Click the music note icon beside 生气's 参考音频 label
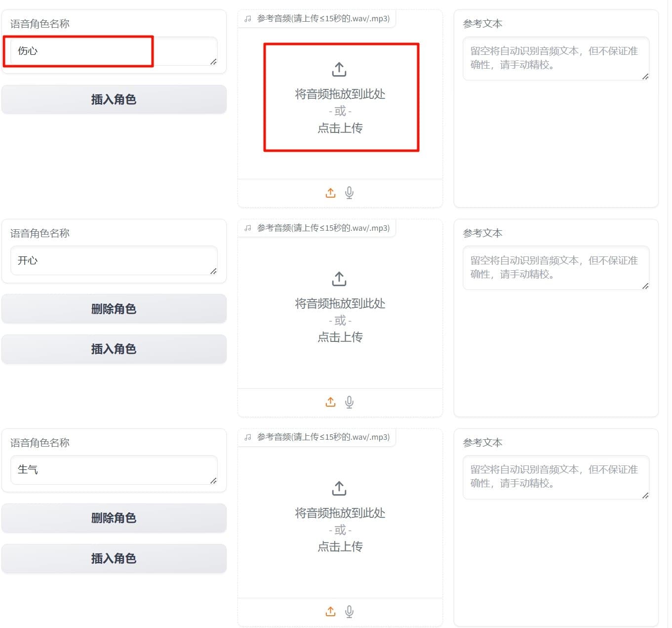Screen dimensions: 672x628 click(x=247, y=437)
